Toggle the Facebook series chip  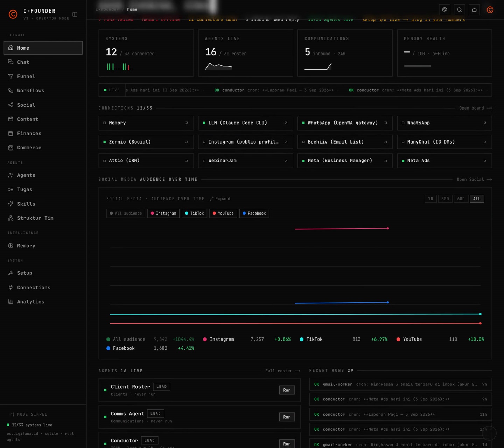click(254, 213)
